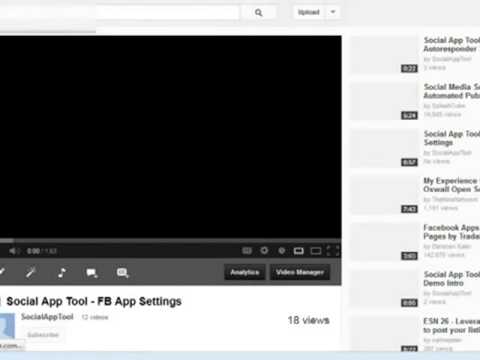
Task: Open the Captions editor icon below the player
Action: coord(122,273)
